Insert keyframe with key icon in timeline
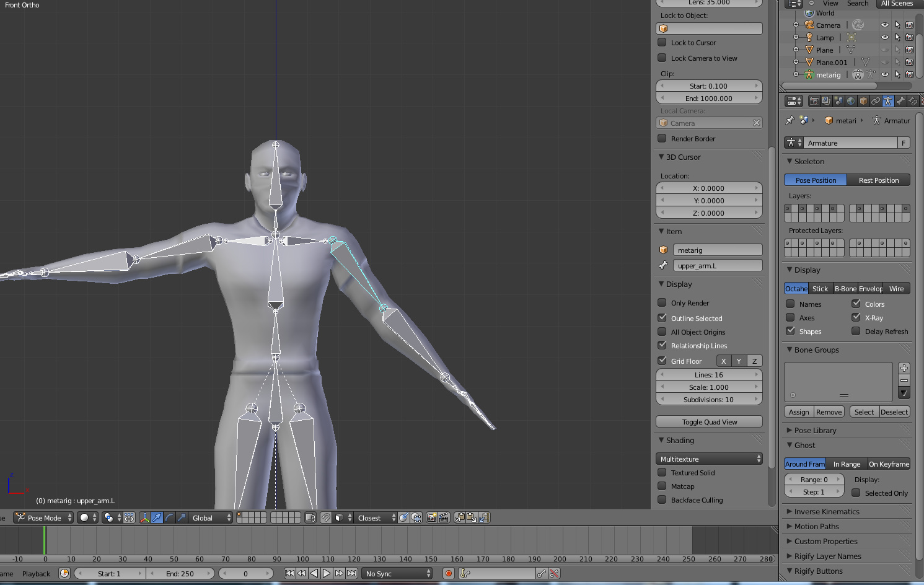 coord(542,573)
